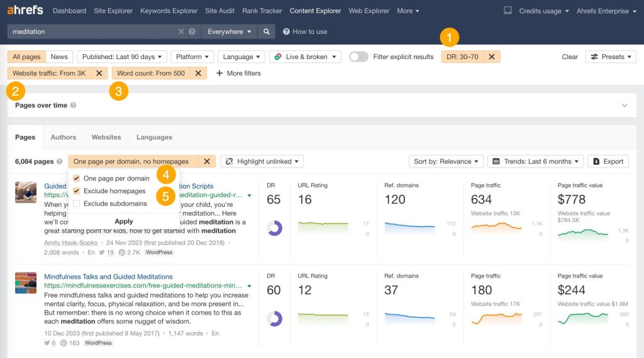This screenshot has width=644, height=358.
Task: Select the Pages tab
Action: coord(25,137)
